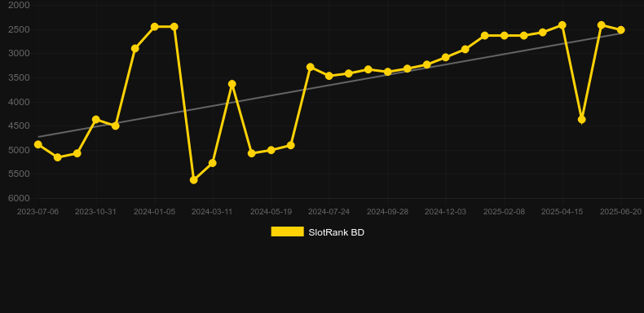The image size is (644, 313).
Task: Select the data point above 2024-03-11
Action: [x=212, y=163]
